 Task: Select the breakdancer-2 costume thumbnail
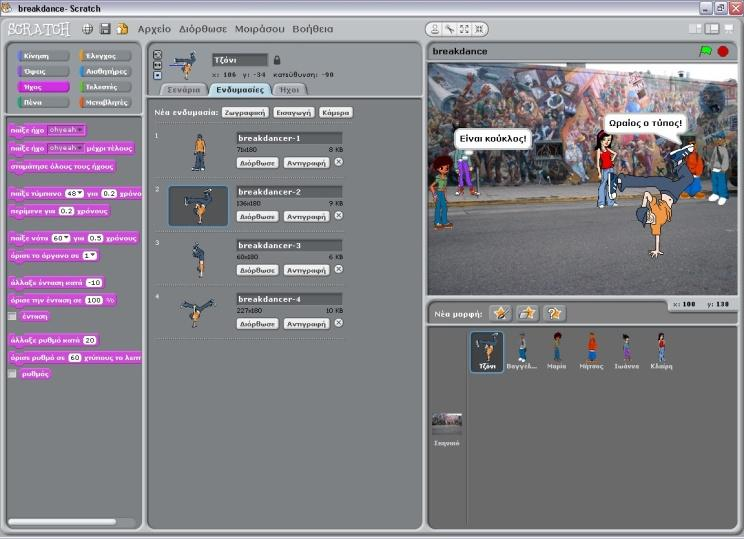pyautogui.click(x=198, y=205)
